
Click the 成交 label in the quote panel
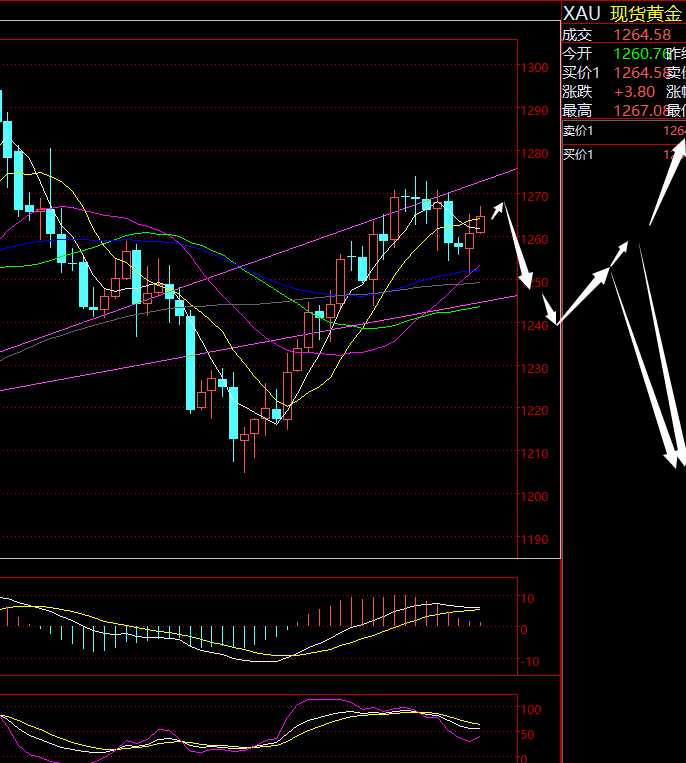(577, 35)
